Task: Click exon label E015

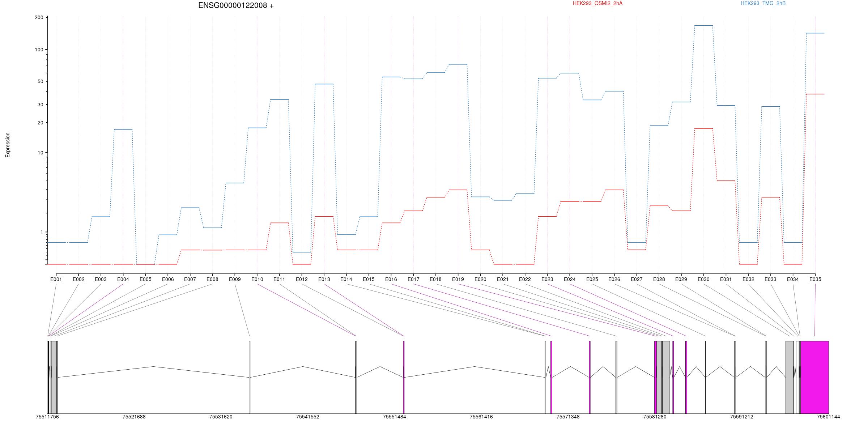Action: (369, 279)
